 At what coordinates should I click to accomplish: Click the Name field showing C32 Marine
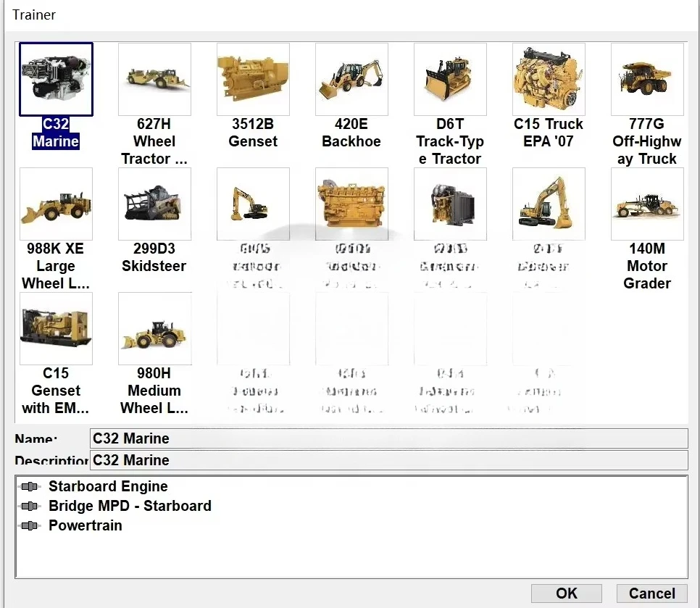(388, 438)
